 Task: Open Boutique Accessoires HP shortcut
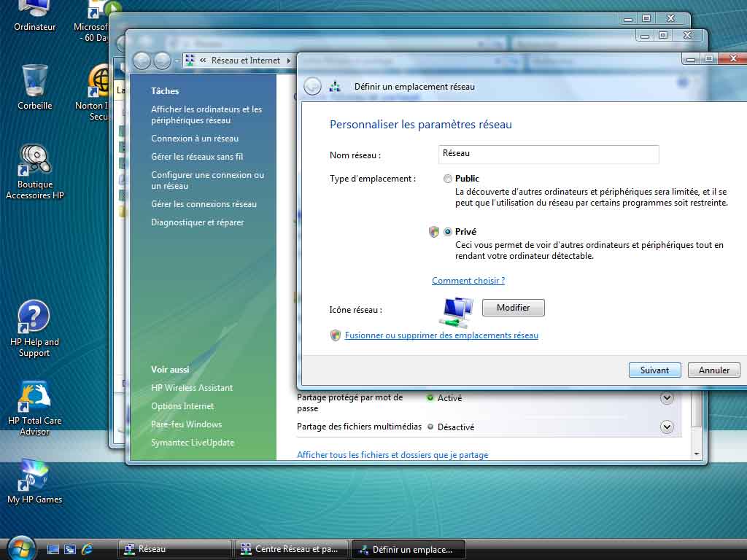[34, 160]
